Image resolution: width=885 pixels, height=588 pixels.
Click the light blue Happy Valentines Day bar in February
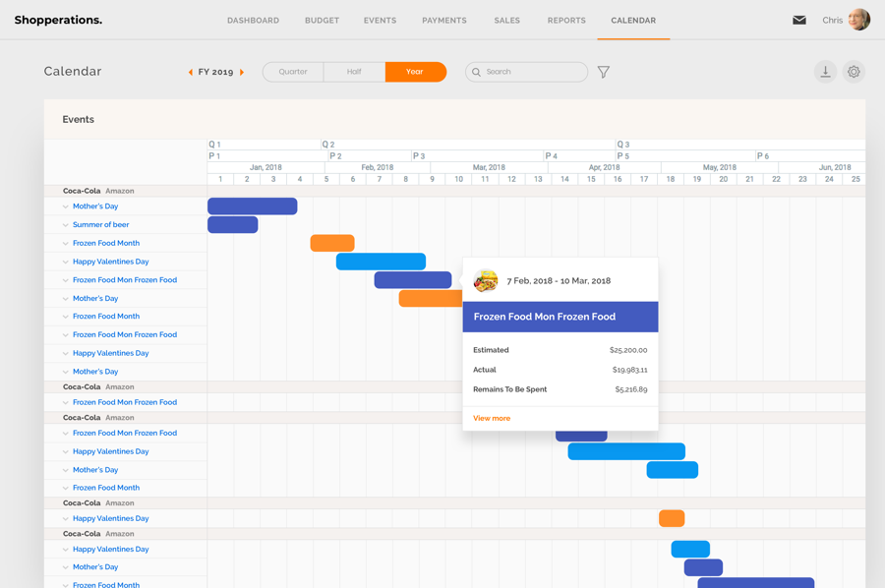click(381, 262)
